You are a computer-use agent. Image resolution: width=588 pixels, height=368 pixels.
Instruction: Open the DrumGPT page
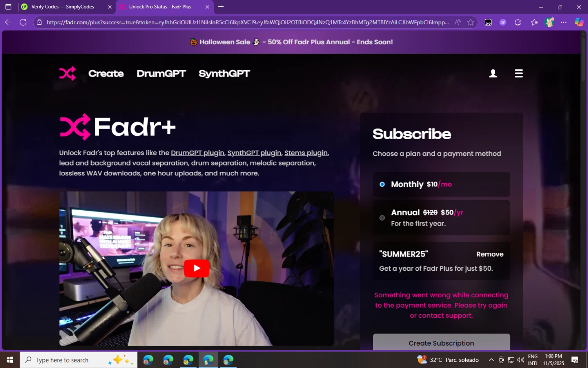(161, 73)
